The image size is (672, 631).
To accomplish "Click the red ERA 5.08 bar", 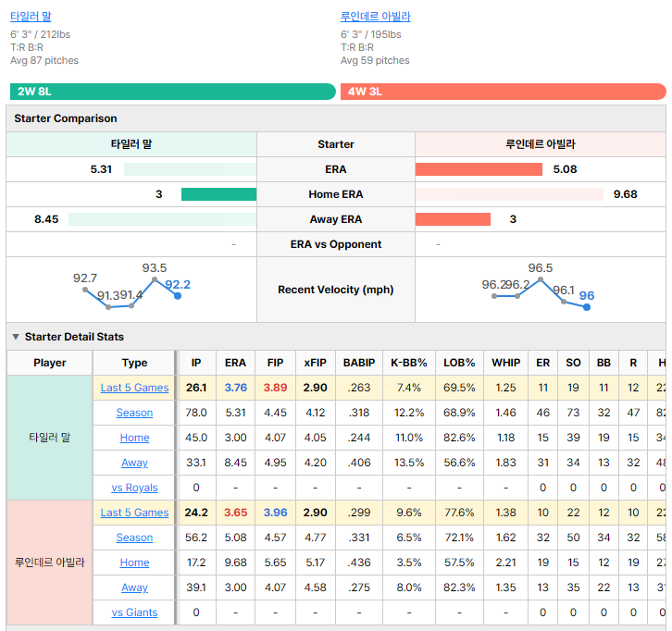I will coord(479,169).
